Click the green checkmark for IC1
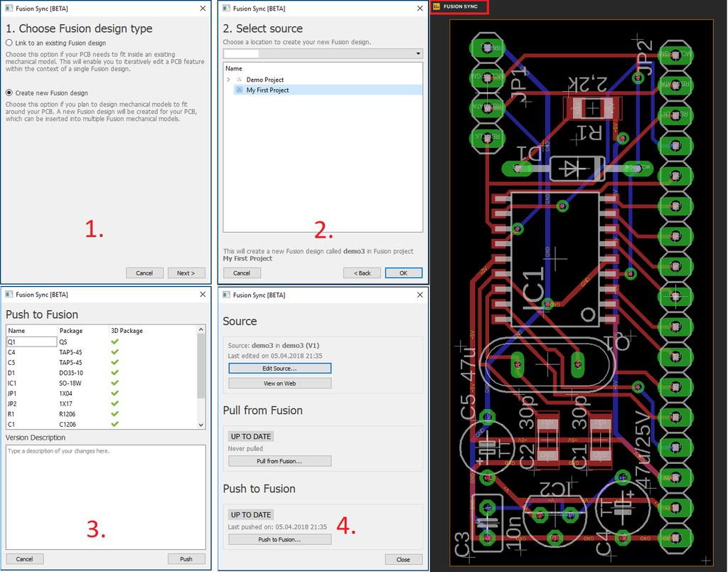Viewport: 728px width, 572px height. (114, 383)
